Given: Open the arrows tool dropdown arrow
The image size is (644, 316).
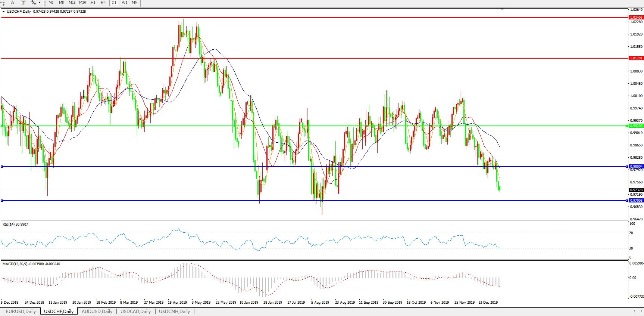Looking at the screenshot, I should pos(40,3).
